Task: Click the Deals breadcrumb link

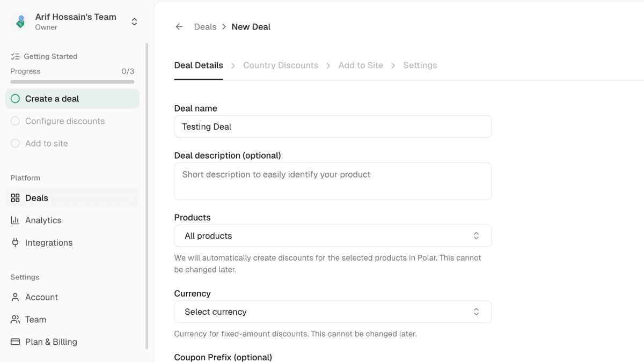Action: pos(205,26)
